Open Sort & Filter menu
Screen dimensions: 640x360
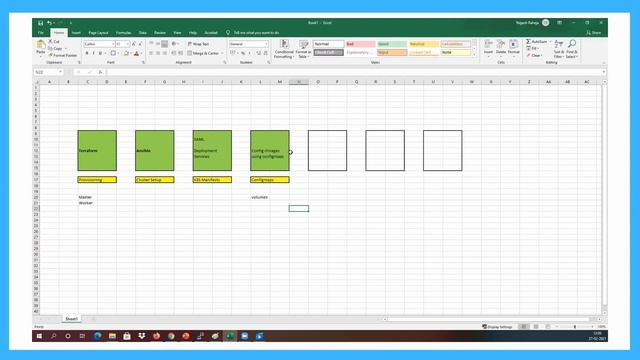[x=559, y=49]
